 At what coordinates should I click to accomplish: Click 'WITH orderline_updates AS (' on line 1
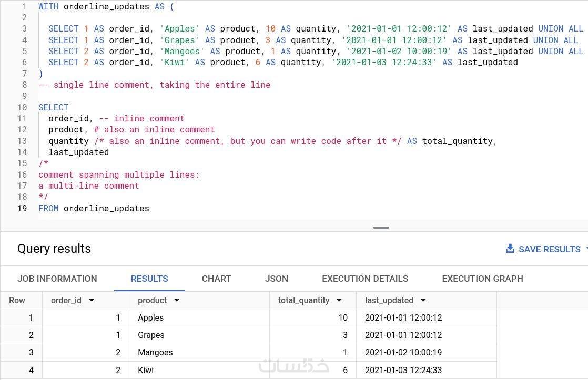tap(106, 7)
